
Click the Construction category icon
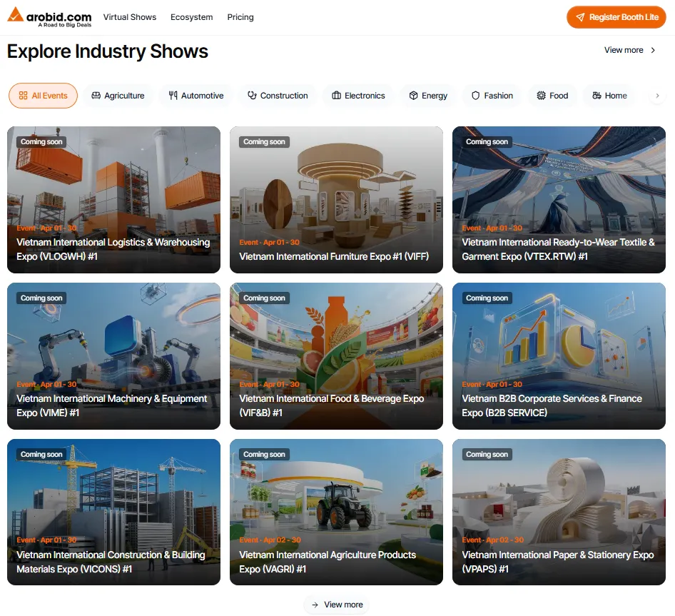pyautogui.click(x=252, y=96)
